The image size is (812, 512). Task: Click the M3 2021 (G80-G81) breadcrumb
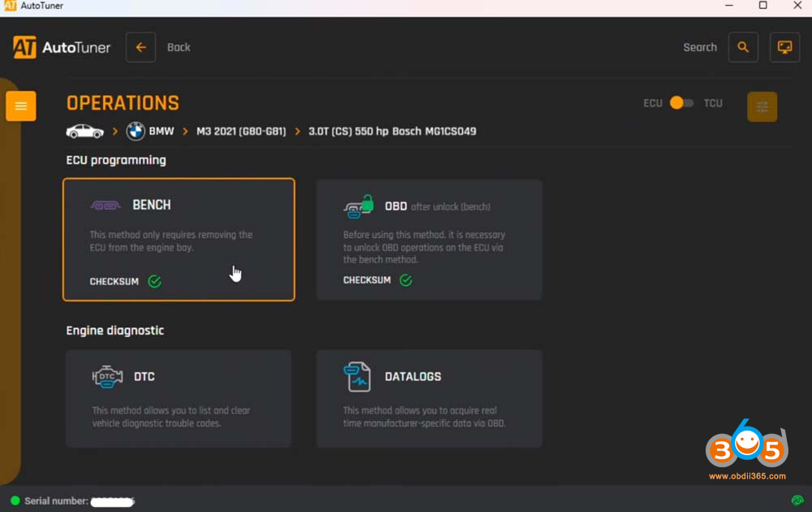click(241, 131)
